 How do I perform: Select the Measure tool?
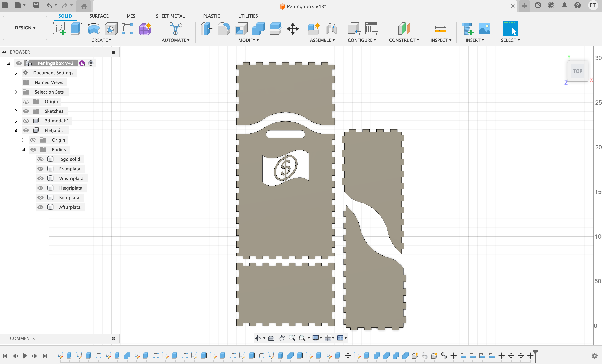[x=441, y=29]
